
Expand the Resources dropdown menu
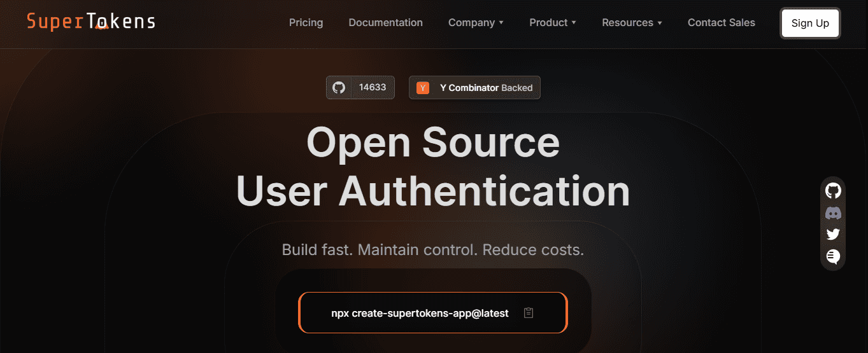(x=632, y=23)
